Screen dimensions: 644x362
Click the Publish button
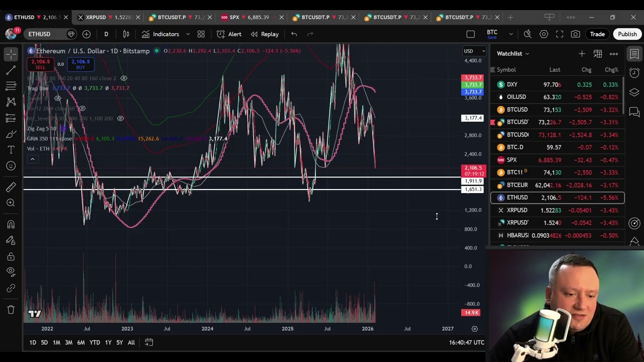click(x=627, y=34)
